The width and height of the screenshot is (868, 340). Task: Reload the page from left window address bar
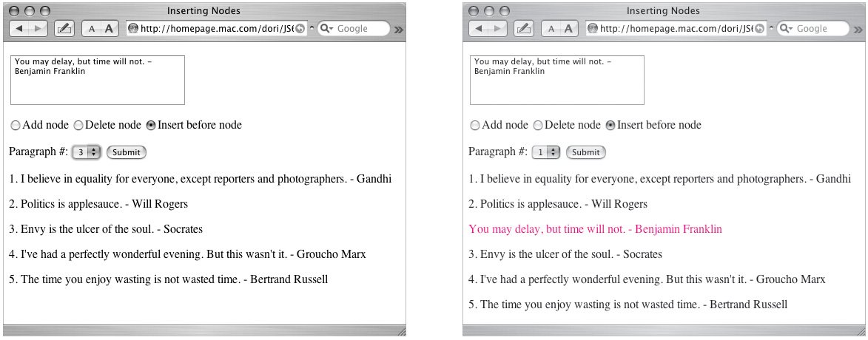coord(300,29)
